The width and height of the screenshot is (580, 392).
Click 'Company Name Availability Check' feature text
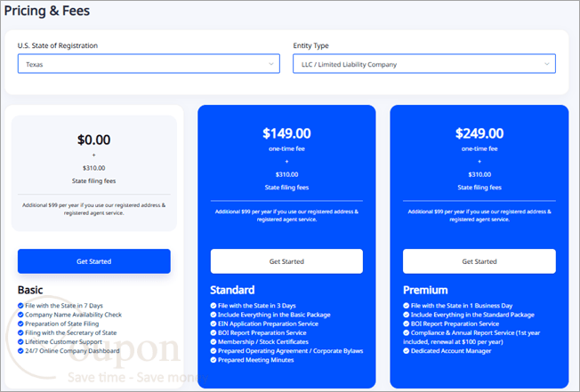73,315
